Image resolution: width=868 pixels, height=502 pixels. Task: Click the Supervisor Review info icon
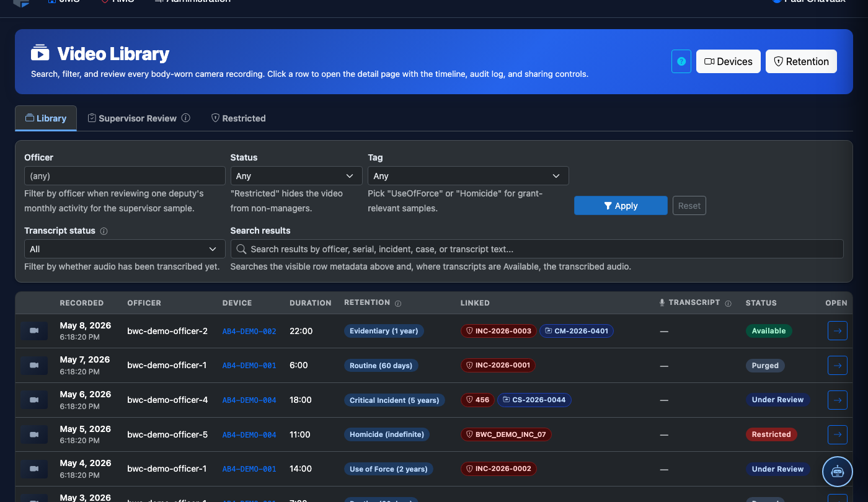[x=185, y=118]
